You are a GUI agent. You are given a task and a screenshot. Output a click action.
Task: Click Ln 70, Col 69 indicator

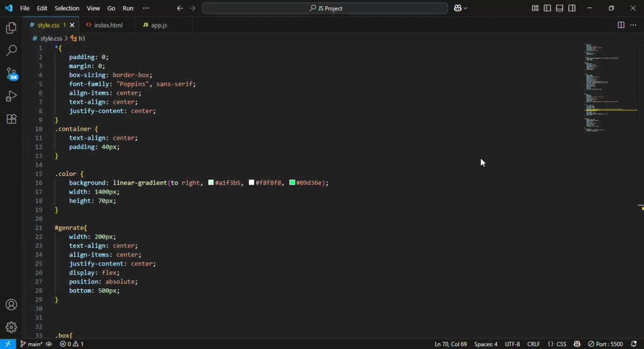451,344
